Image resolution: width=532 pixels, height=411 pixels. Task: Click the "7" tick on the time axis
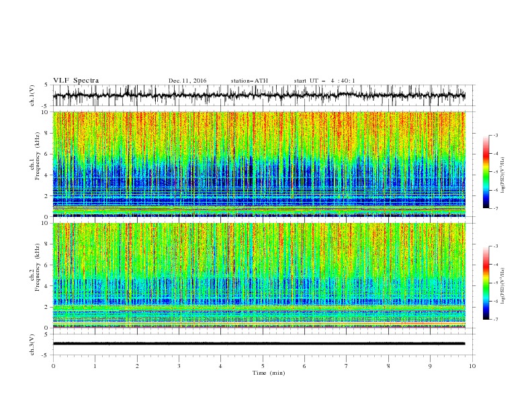[347, 366]
